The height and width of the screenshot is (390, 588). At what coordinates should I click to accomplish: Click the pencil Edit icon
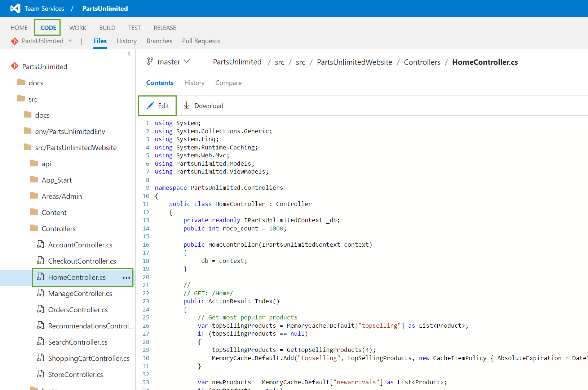pyautogui.click(x=150, y=106)
